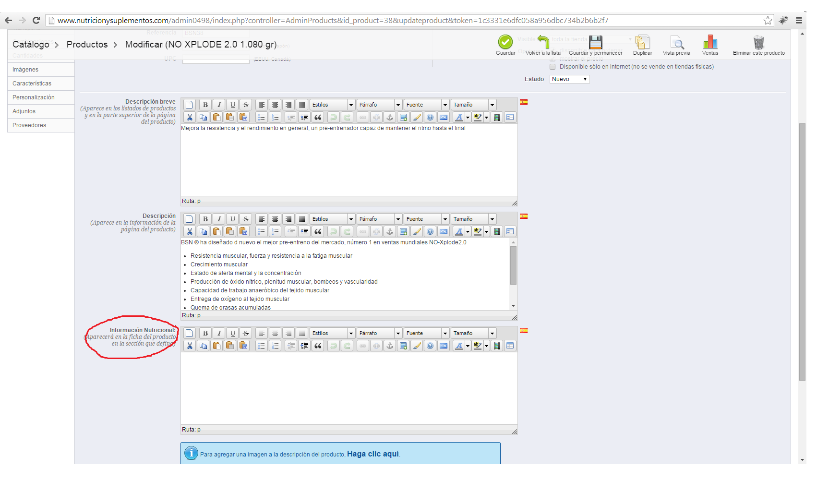The width and height of the screenshot is (817, 504).
Task: Click browser address bar URL
Action: pyautogui.click(x=333, y=20)
